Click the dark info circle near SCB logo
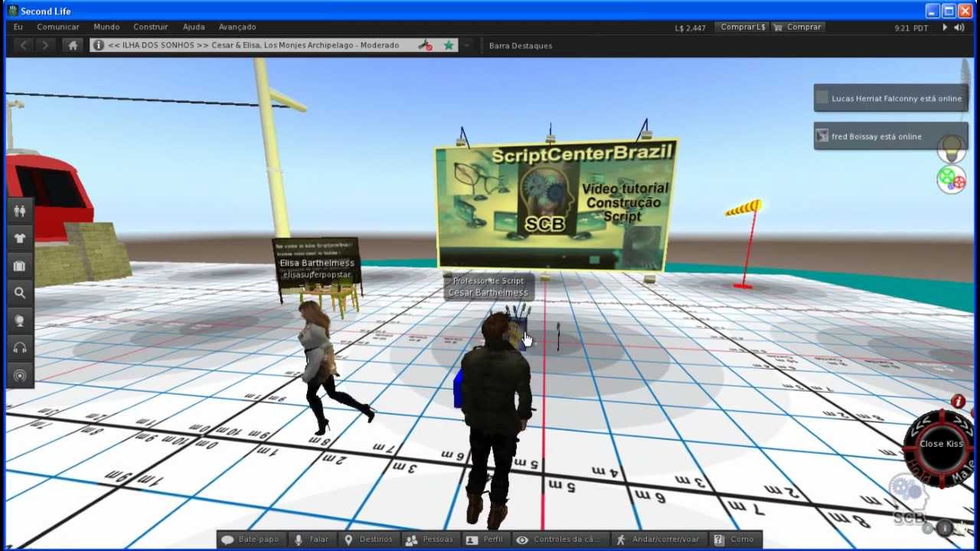Screen dimensions: 980x551 (944, 528)
